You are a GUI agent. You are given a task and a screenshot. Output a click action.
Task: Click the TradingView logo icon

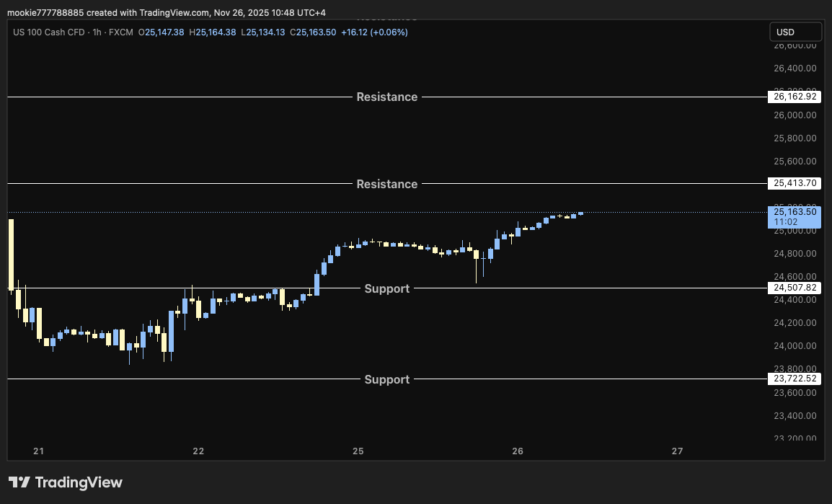point(19,482)
